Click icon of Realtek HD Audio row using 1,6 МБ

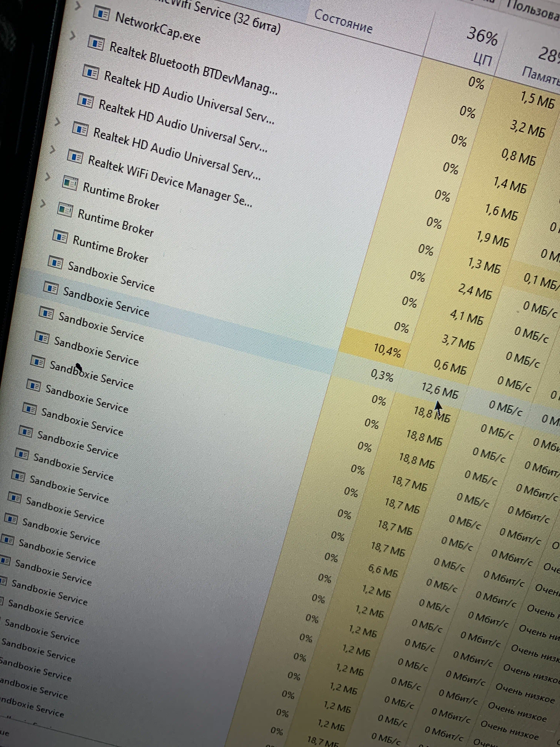pos(85,101)
